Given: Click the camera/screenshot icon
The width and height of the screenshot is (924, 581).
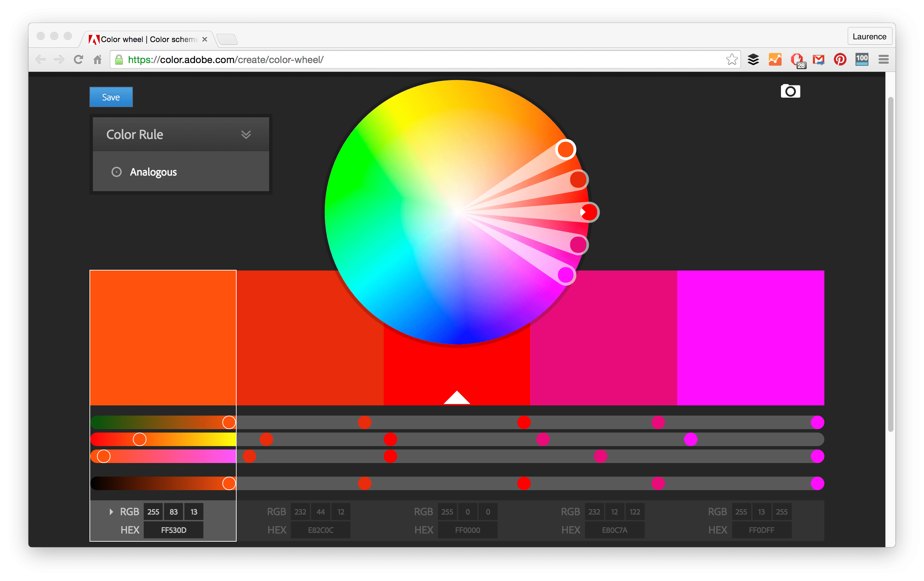Looking at the screenshot, I should click(x=790, y=91).
